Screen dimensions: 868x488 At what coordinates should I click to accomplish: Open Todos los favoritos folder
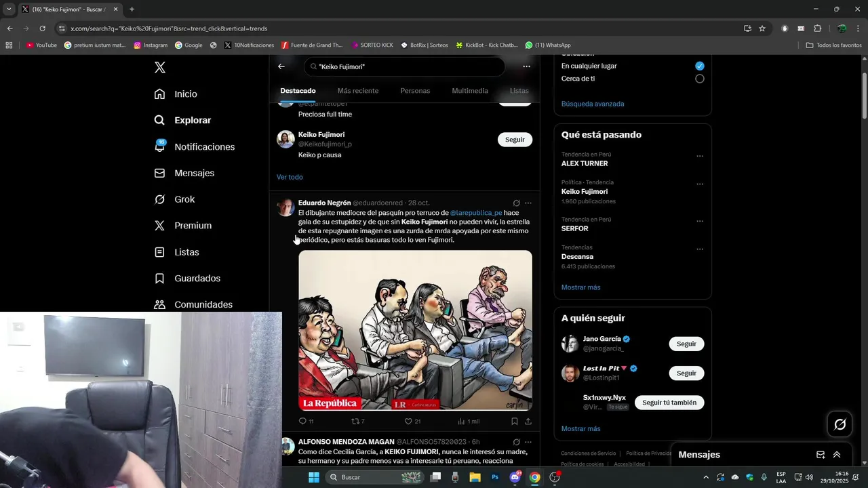(x=833, y=45)
